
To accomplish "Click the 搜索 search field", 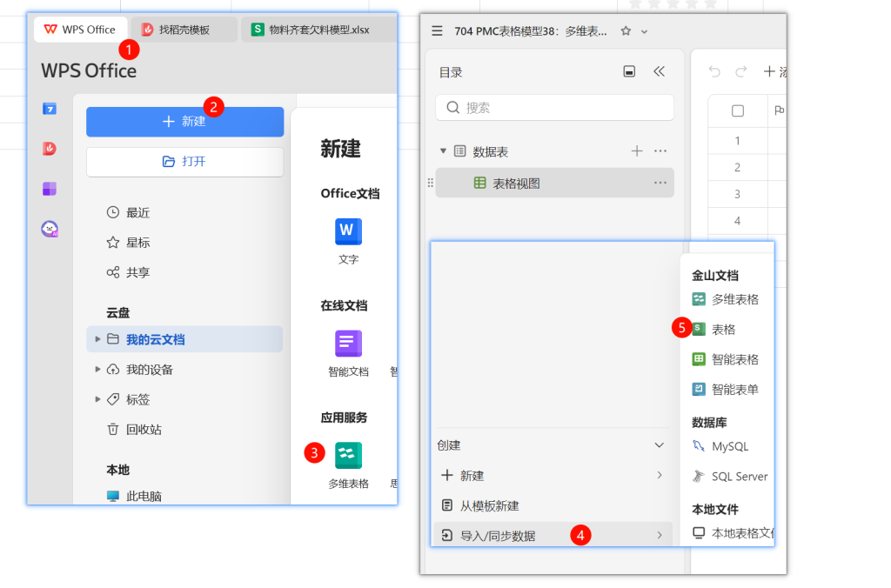I will coord(554,107).
